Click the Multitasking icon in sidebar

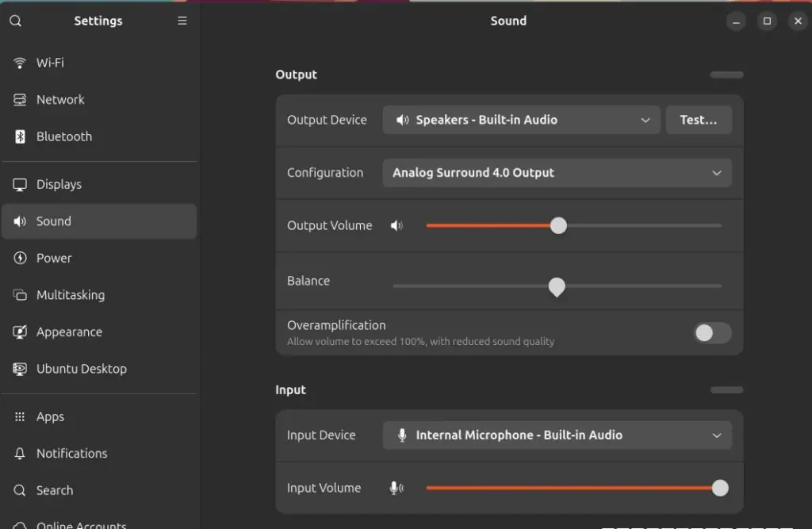click(20, 295)
